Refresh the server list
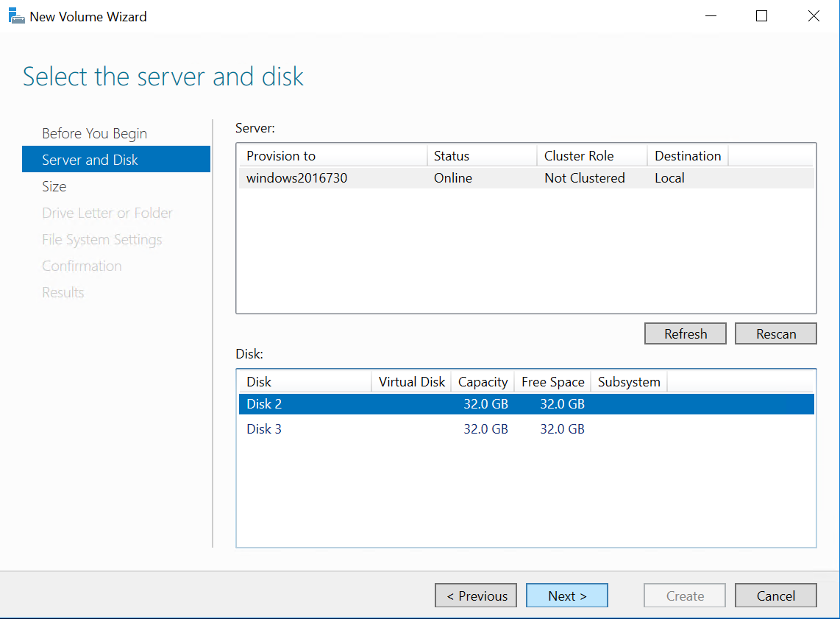Screen dimensions: 840x622 pyautogui.click(x=685, y=333)
